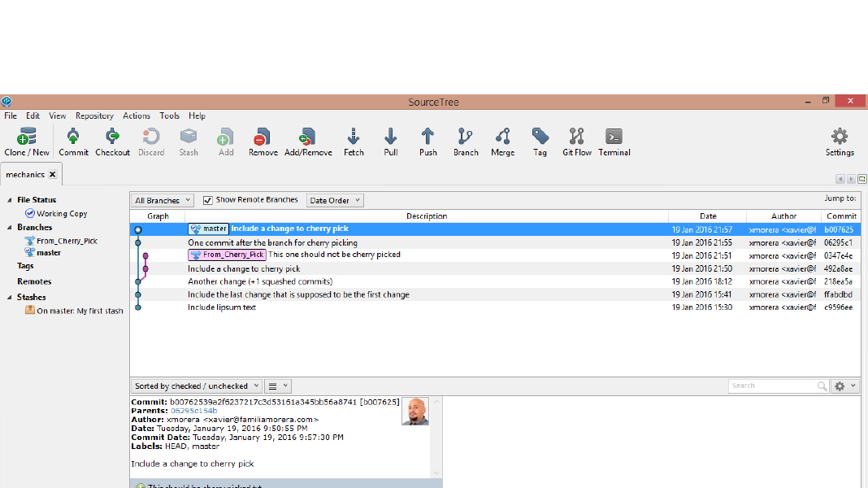Click the Description column header
The width and height of the screenshot is (868, 488).
tap(426, 216)
